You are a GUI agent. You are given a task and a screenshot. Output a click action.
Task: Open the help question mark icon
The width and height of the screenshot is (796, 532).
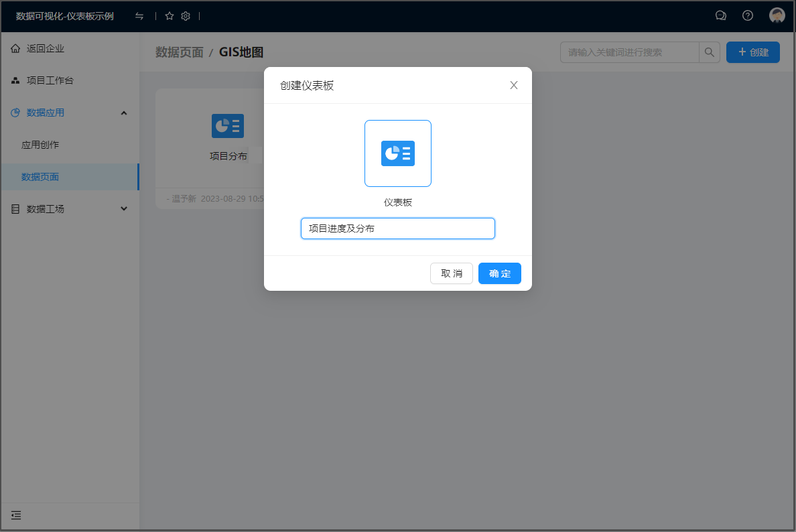(x=748, y=16)
